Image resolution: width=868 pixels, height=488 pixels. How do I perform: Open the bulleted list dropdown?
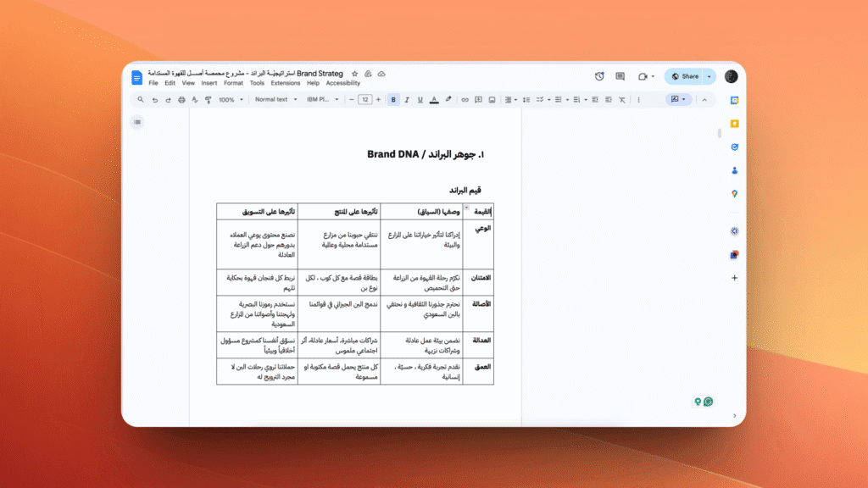point(562,100)
